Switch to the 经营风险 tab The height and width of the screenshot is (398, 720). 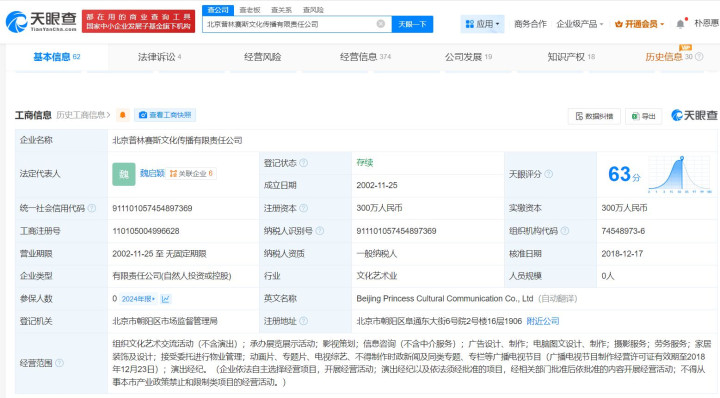point(263,57)
